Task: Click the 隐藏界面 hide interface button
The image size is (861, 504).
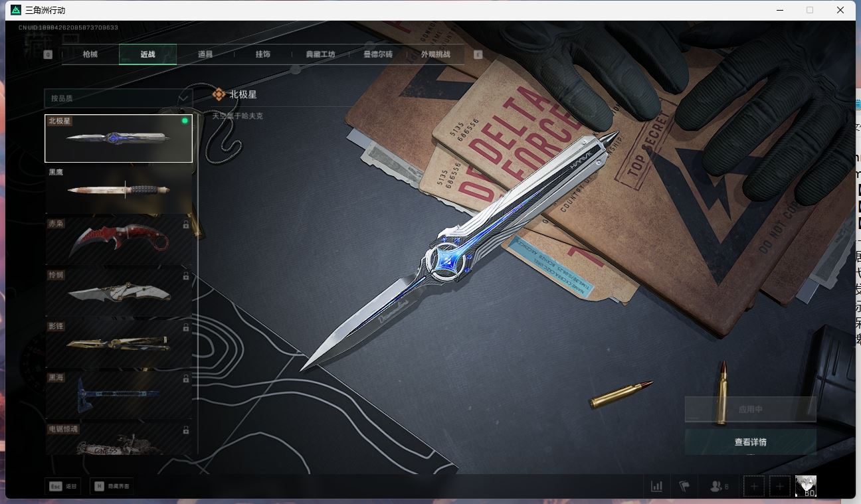Action: pyautogui.click(x=112, y=486)
